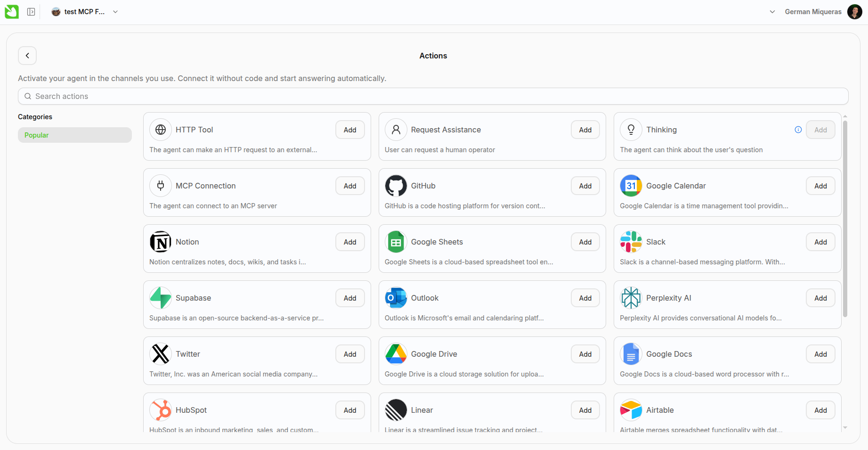Select the Supabase icon
868x450 pixels.
[x=161, y=297]
